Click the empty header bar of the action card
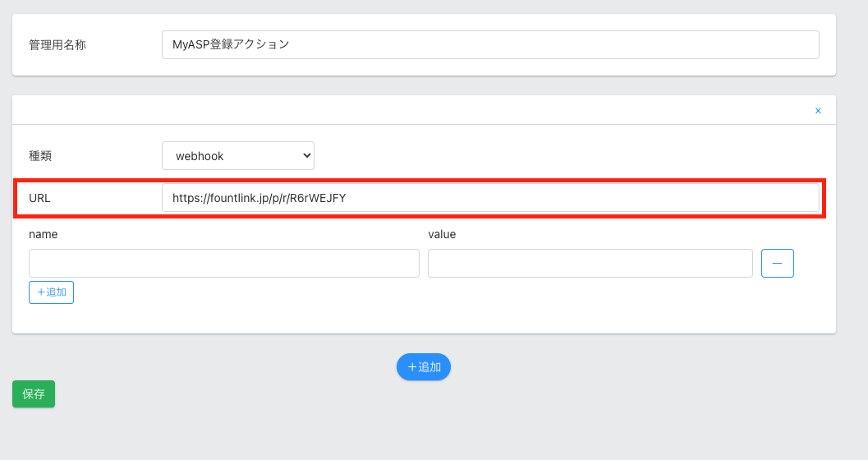Image resolution: width=868 pixels, height=460 pixels. [x=411, y=111]
